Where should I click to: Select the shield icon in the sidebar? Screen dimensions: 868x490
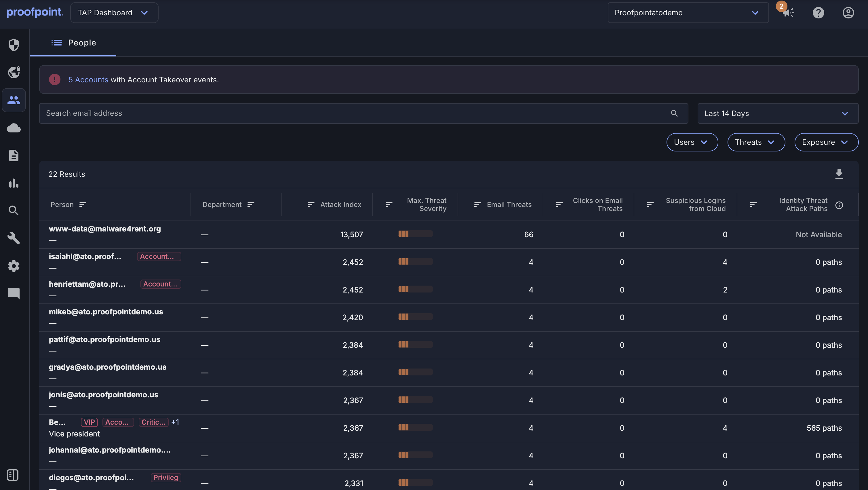click(x=14, y=45)
